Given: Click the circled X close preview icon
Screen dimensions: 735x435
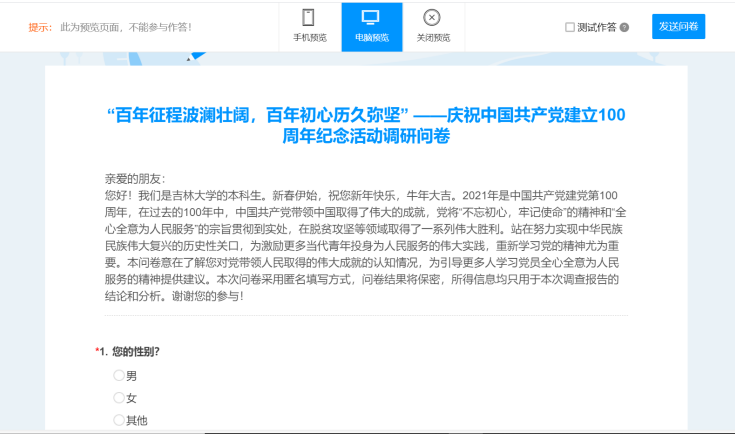Looking at the screenshot, I should [x=432, y=18].
